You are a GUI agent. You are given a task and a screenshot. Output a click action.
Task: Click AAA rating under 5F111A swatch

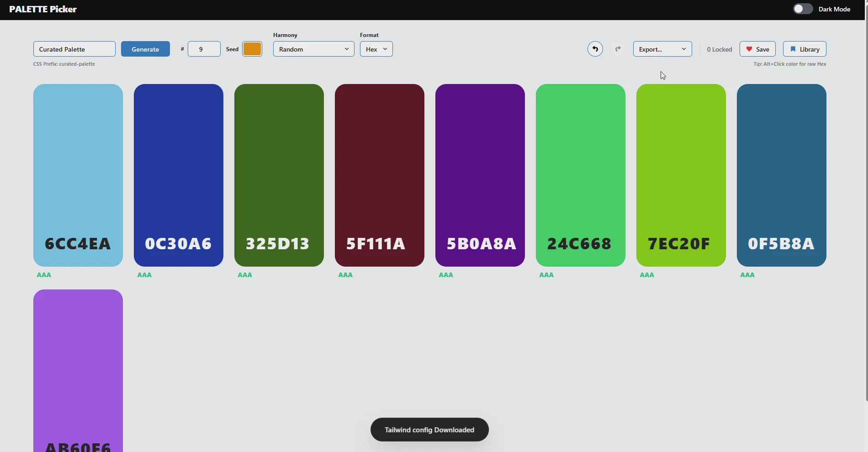pos(345,275)
